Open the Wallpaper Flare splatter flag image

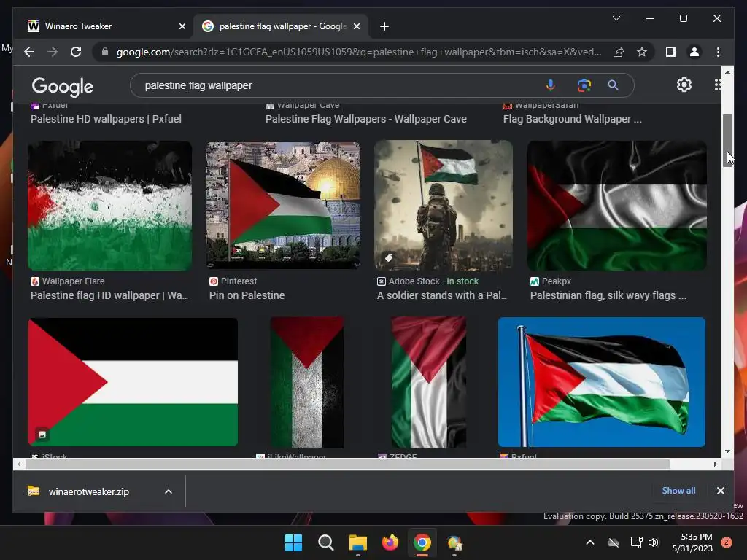click(110, 205)
